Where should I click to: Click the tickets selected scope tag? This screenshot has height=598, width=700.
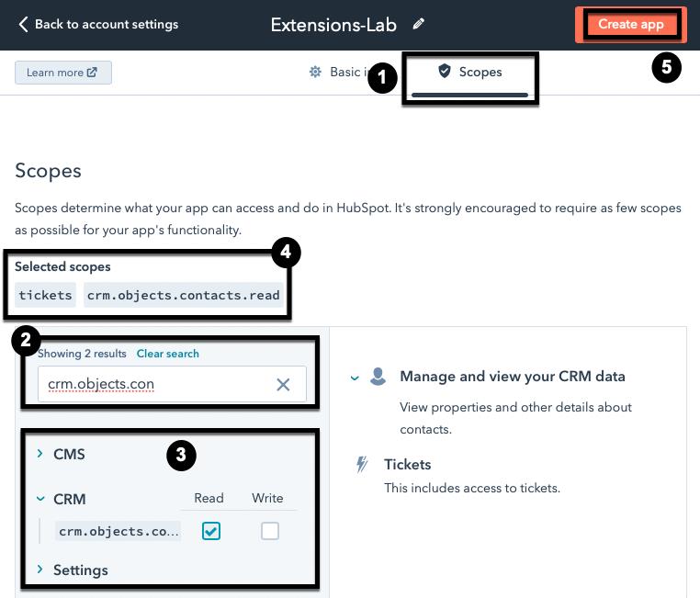(45, 295)
